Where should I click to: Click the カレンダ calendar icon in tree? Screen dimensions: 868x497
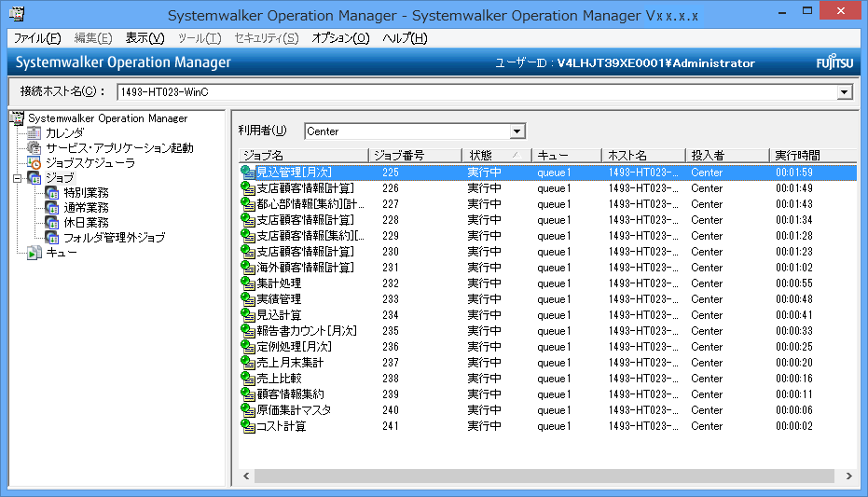pos(34,132)
